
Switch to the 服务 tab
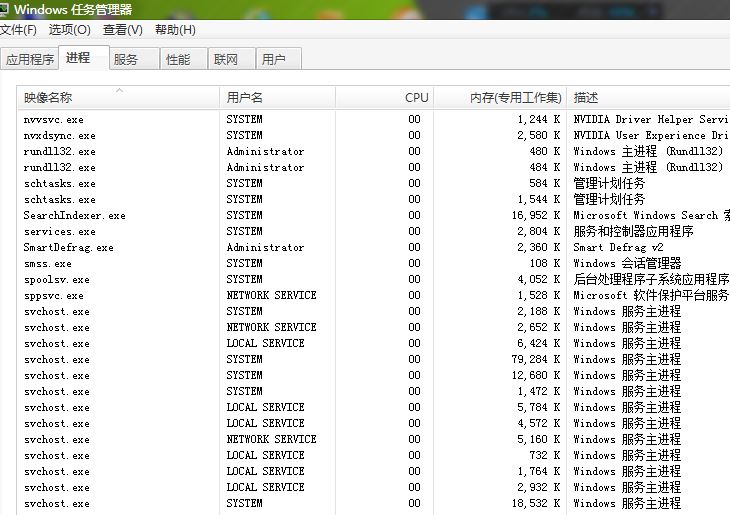pyautogui.click(x=126, y=59)
